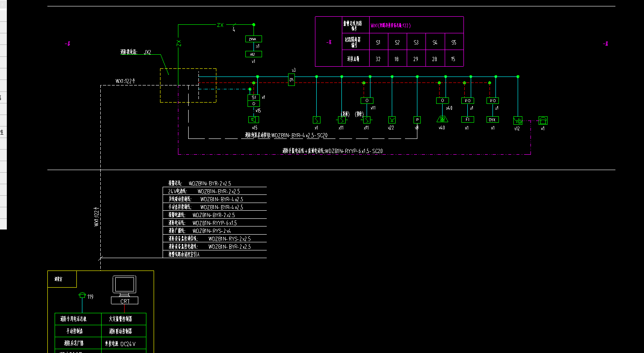Select the AE2 device box

(253, 54)
